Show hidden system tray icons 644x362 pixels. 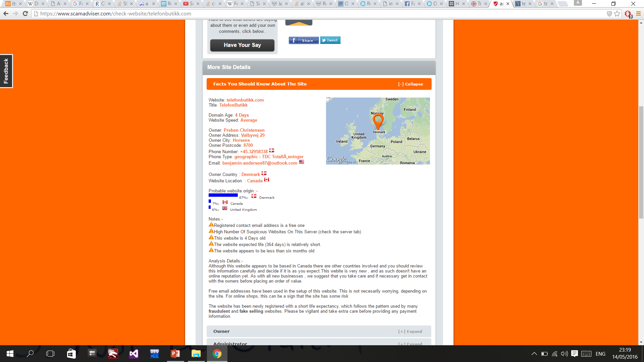[534, 354]
